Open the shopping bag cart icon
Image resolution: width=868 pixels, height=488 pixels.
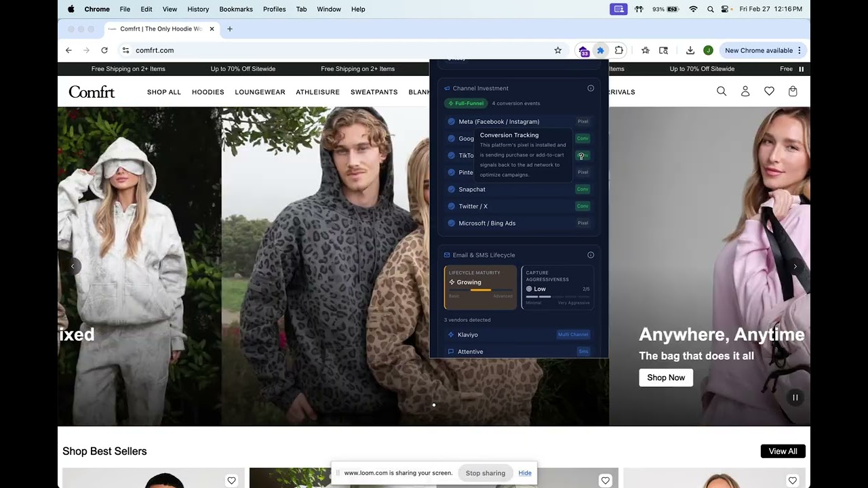793,91
